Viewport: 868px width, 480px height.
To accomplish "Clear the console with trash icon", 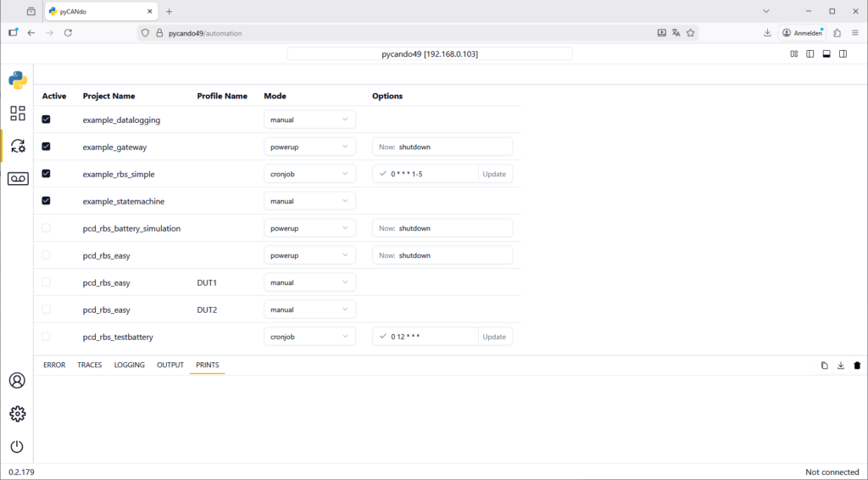I will pos(857,366).
